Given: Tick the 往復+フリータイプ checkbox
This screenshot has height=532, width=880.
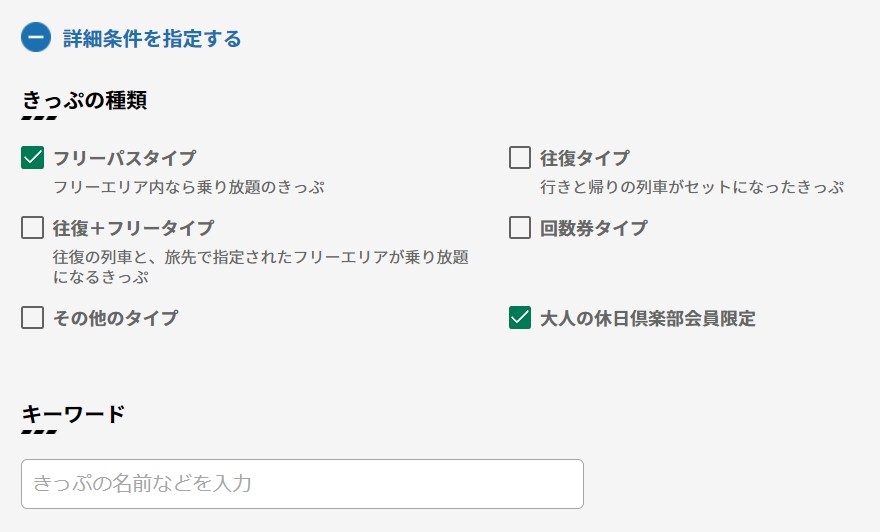Looking at the screenshot, I should click(x=33, y=228).
